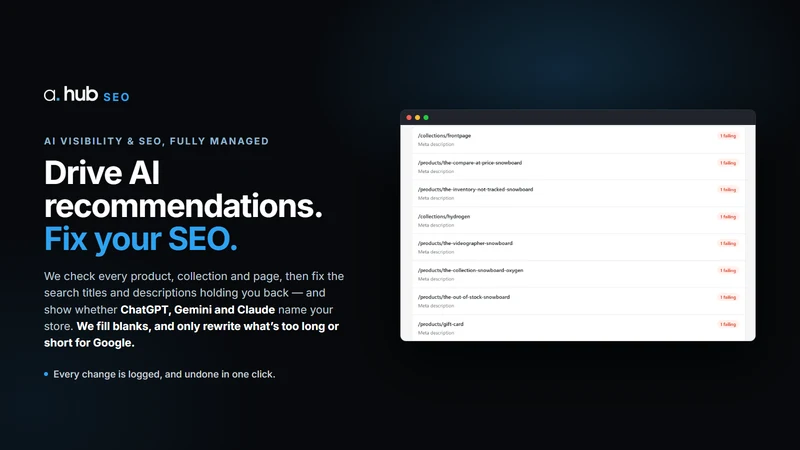Open the /collections/frontpage row

(x=578, y=140)
